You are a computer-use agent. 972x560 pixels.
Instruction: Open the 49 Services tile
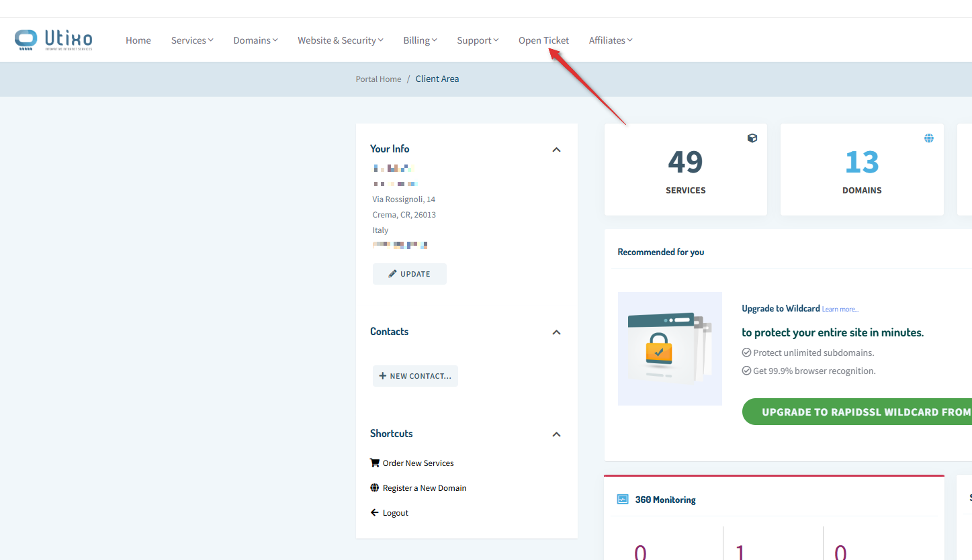686,169
